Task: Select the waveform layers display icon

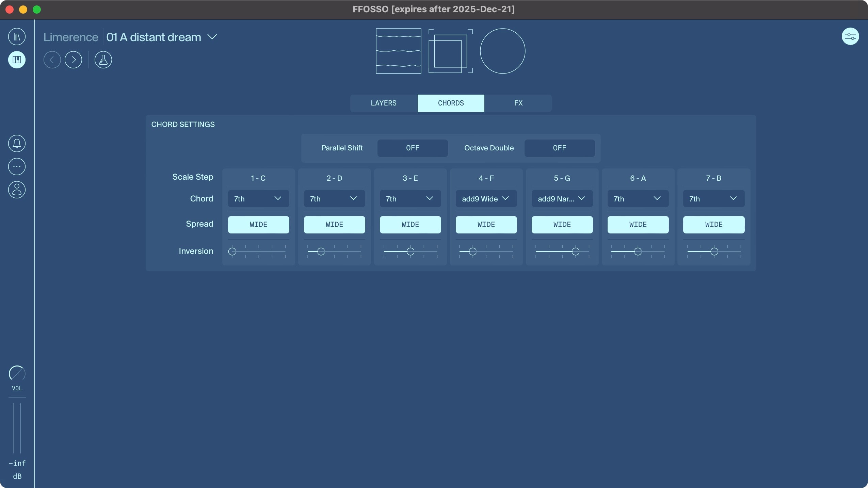Action: [398, 51]
